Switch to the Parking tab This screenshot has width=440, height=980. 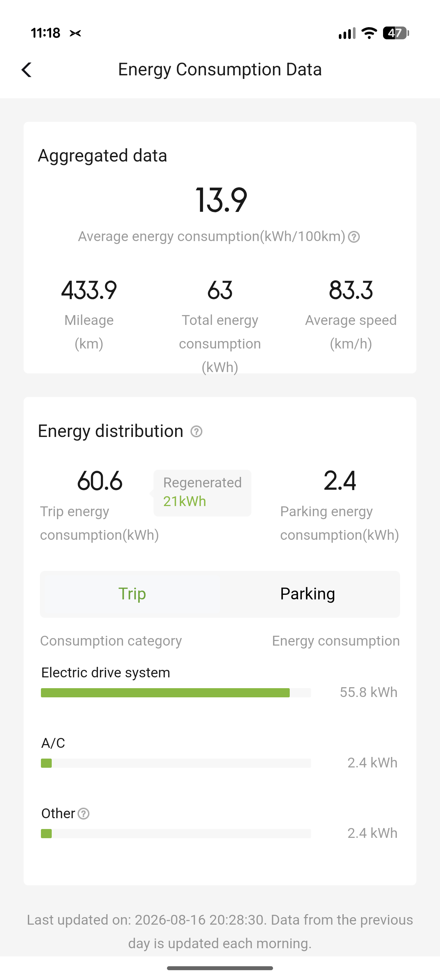(x=308, y=594)
